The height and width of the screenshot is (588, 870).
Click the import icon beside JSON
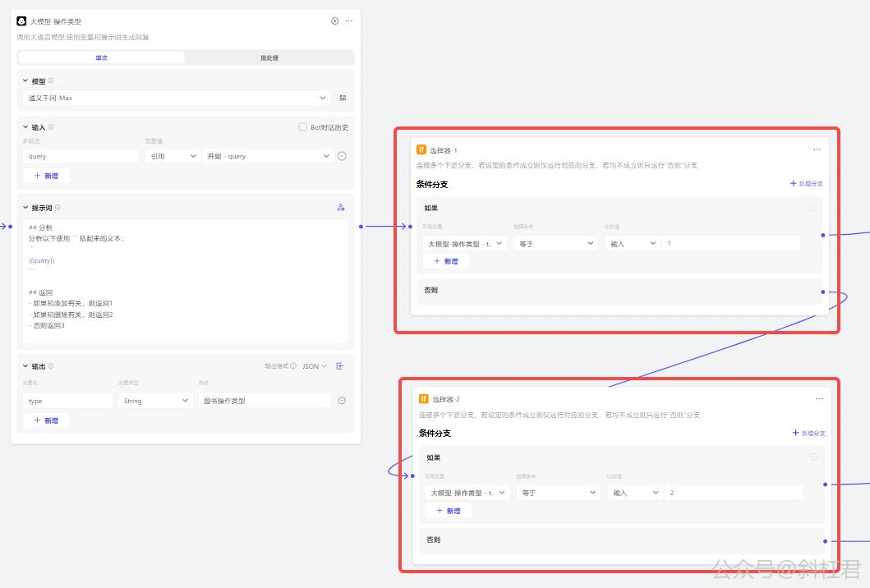[x=340, y=366]
